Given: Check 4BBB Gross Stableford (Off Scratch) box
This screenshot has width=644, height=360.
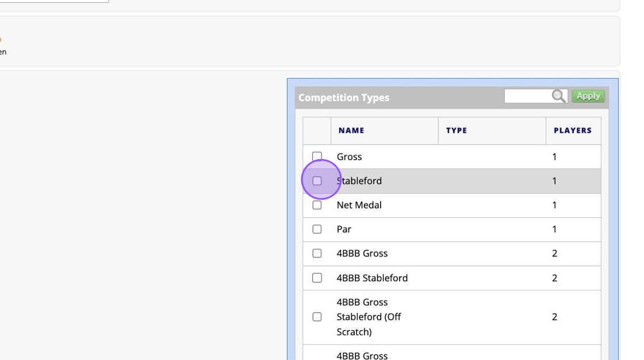Looking at the screenshot, I should (317, 317).
